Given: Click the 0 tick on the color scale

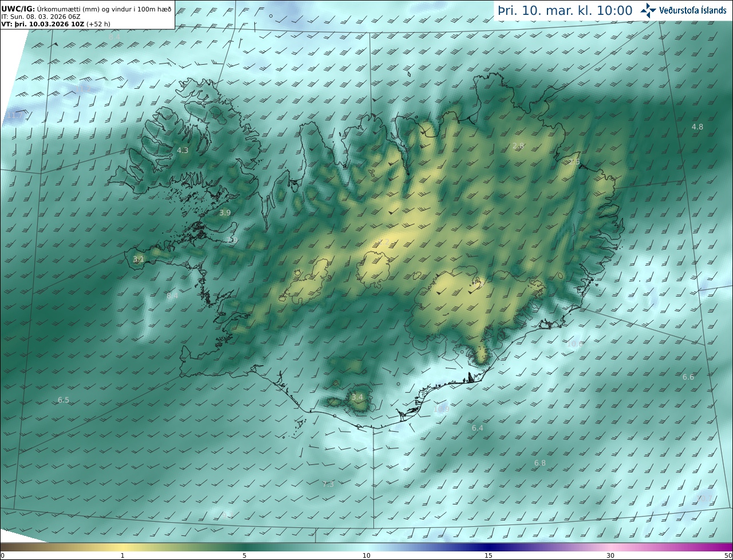Looking at the screenshot, I should click(x=2, y=555).
